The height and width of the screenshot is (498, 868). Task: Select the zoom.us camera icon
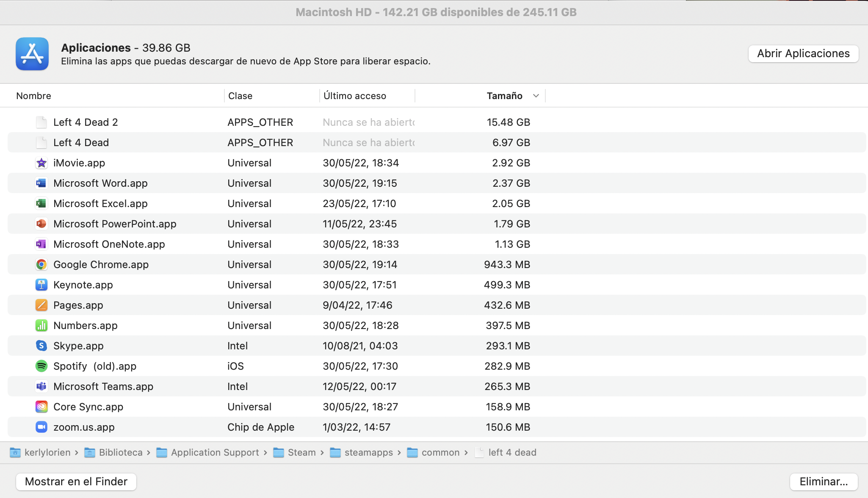[x=41, y=427]
